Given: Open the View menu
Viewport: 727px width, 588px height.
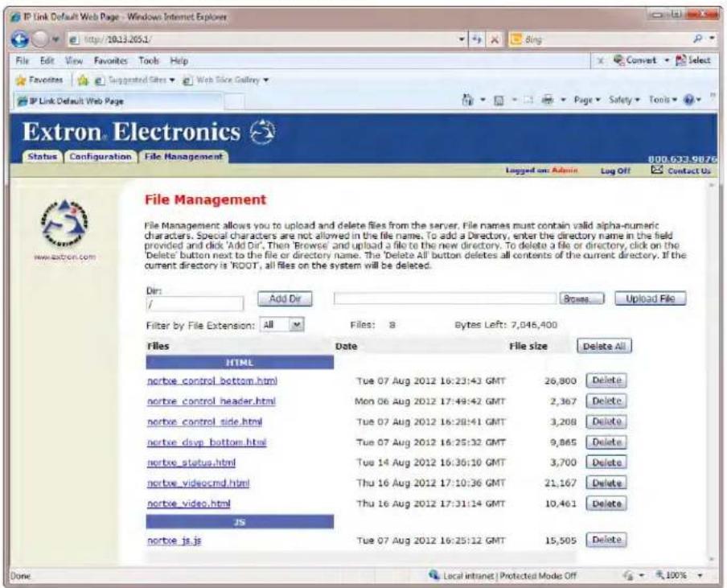Looking at the screenshot, I should (x=74, y=61).
